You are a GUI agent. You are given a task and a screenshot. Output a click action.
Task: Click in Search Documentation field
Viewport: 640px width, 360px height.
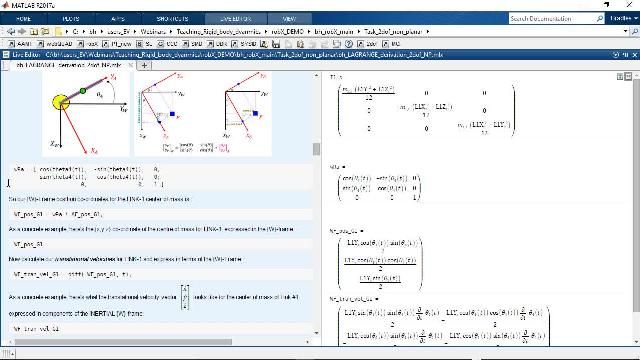pos(552,18)
